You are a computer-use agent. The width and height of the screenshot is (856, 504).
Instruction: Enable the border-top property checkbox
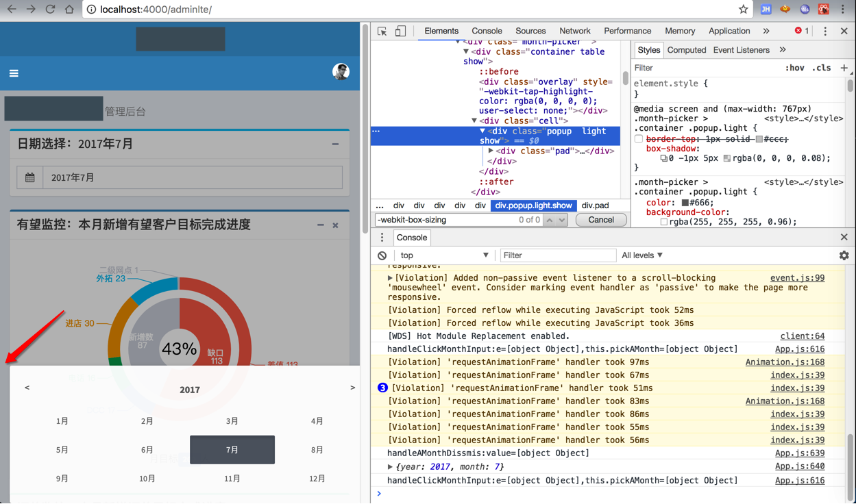coord(639,139)
